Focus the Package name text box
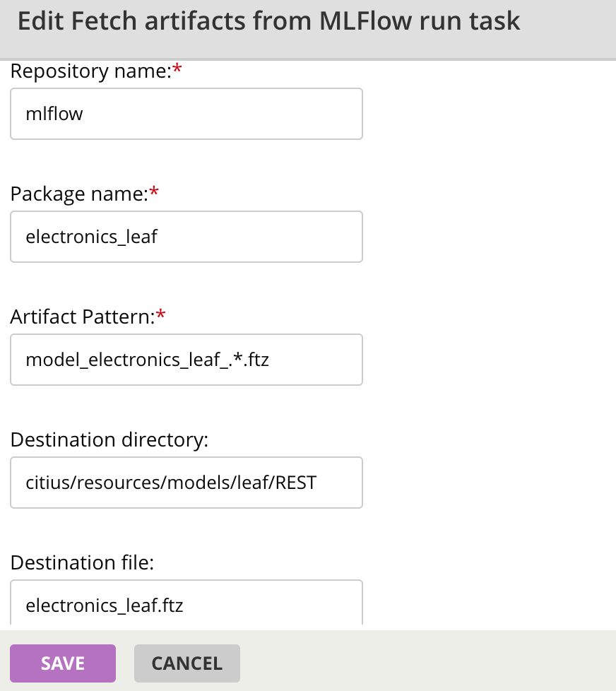This screenshot has width=616, height=691. pos(186,237)
